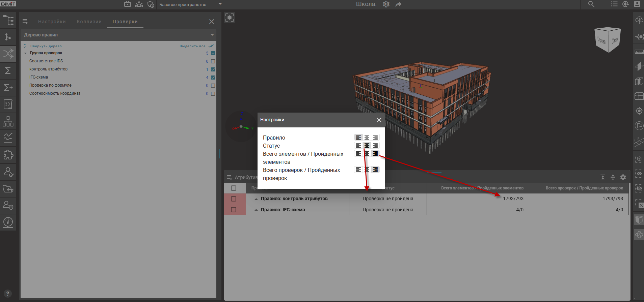The width and height of the screenshot is (644, 302).
Task: Toggle the table header select-all checkbox
Action: point(234,188)
